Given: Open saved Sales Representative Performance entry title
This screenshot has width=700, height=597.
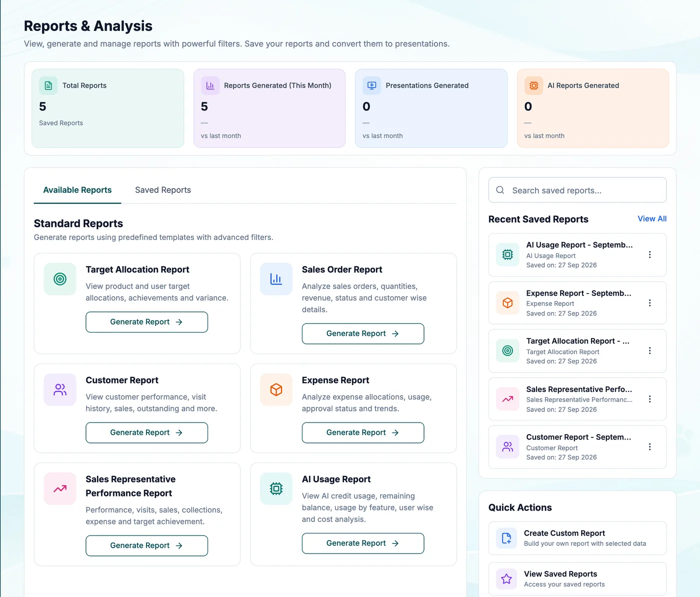Looking at the screenshot, I should (579, 389).
